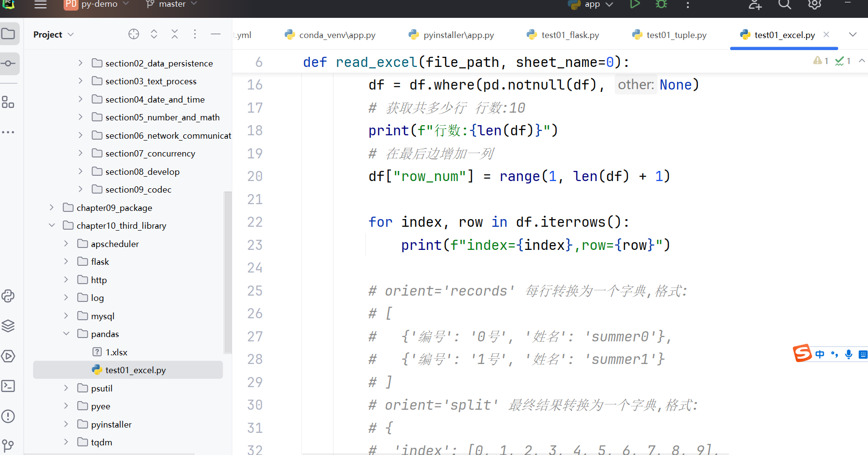Open Project panel options menu
868x455 pixels.
195,34
